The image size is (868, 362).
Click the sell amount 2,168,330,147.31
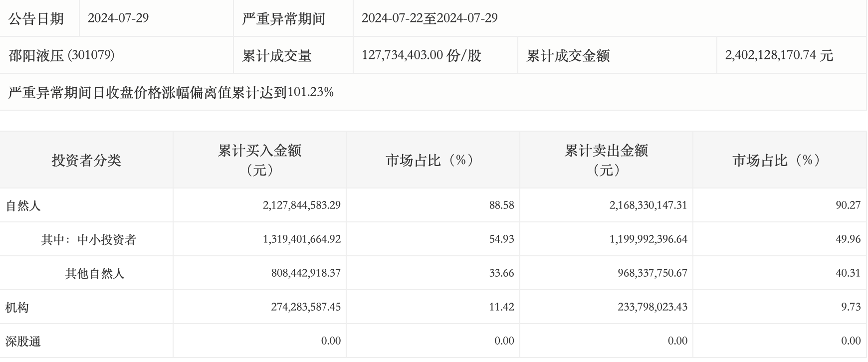[x=649, y=205]
